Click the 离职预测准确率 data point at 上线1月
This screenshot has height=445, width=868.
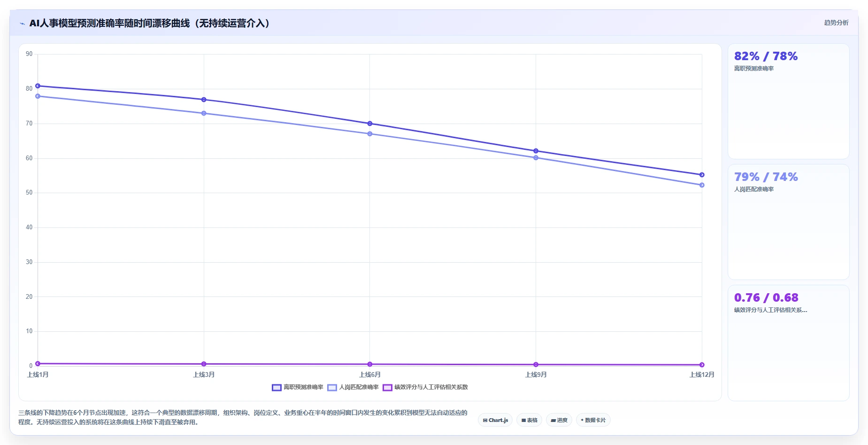[x=38, y=86]
